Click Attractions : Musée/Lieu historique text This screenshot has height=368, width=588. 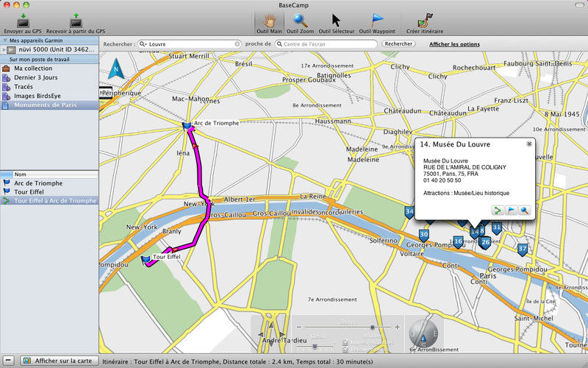coord(466,193)
